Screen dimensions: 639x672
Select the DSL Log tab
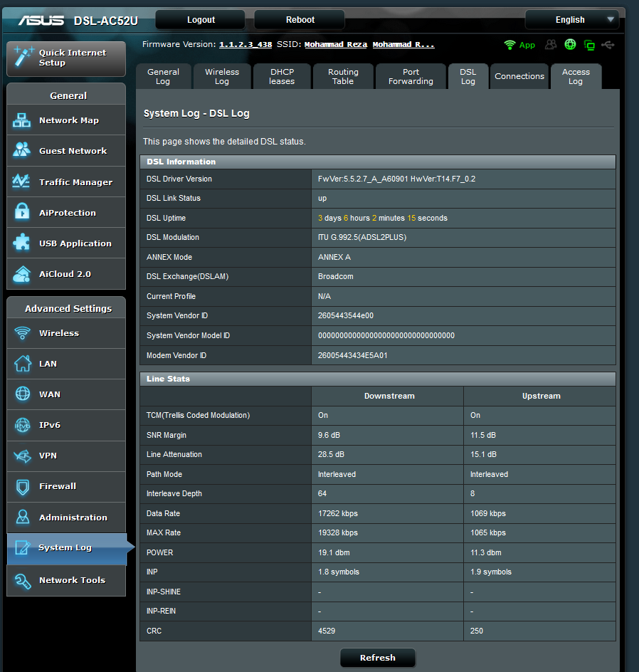(468, 76)
